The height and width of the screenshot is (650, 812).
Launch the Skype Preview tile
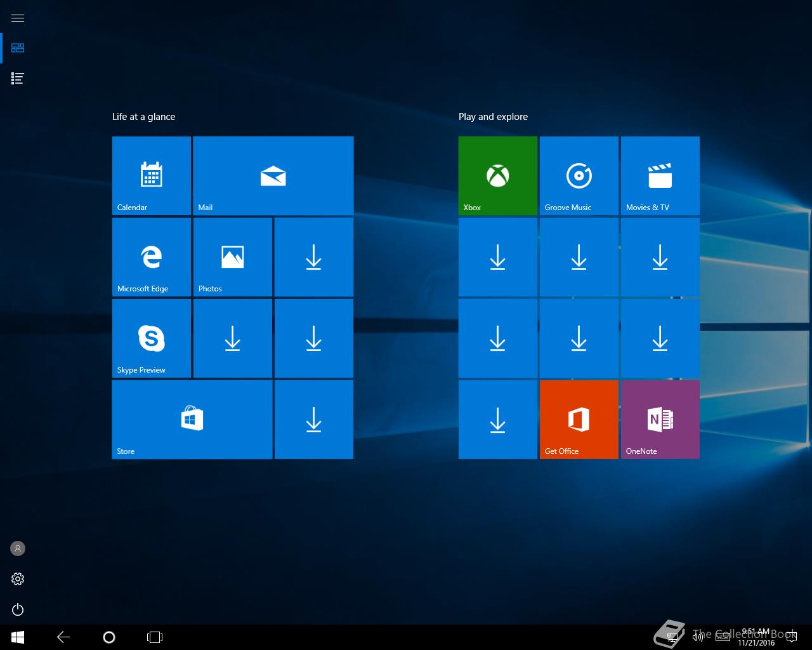coord(152,338)
